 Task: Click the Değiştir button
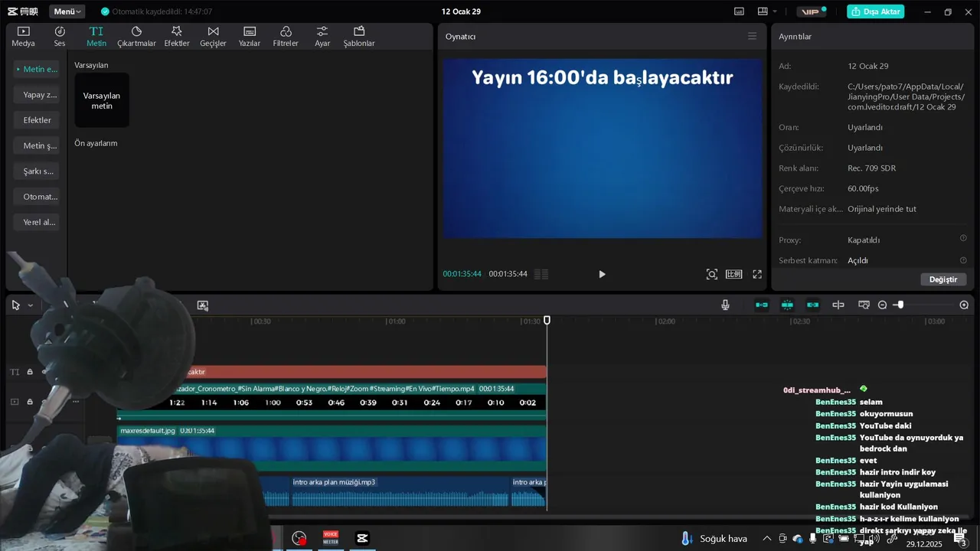pos(943,279)
